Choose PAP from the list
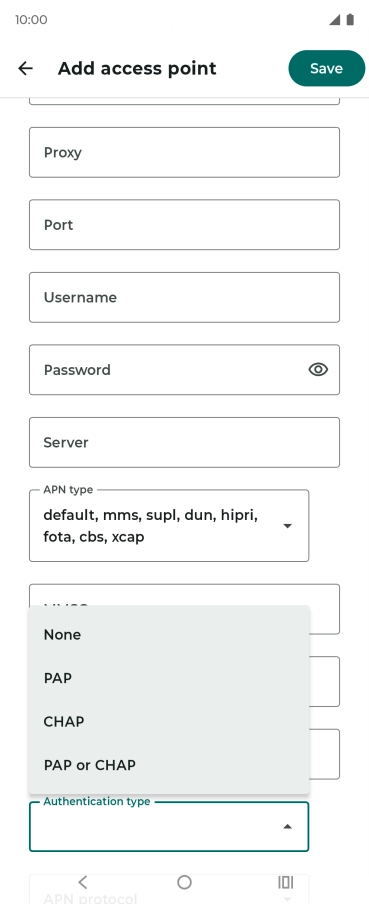 (x=169, y=678)
